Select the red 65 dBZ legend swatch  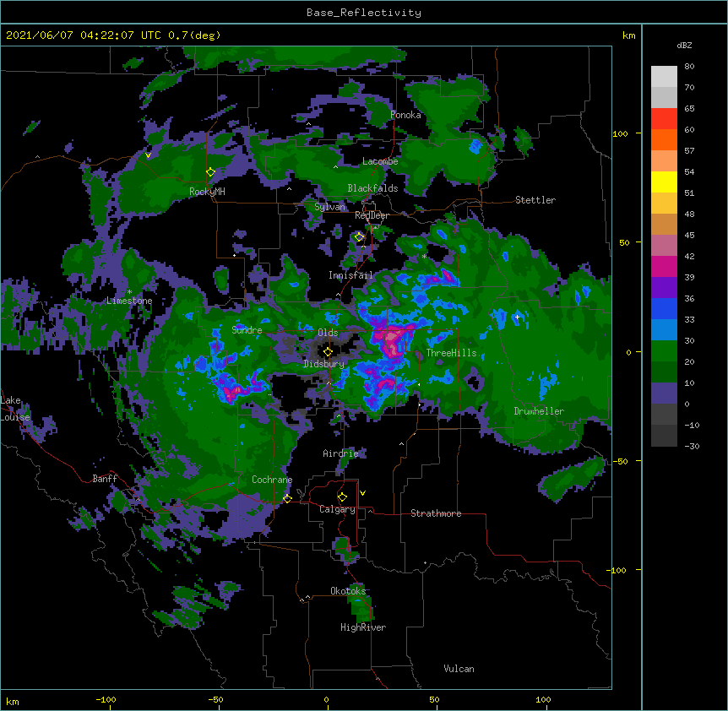pyautogui.click(x=664, y=119)
